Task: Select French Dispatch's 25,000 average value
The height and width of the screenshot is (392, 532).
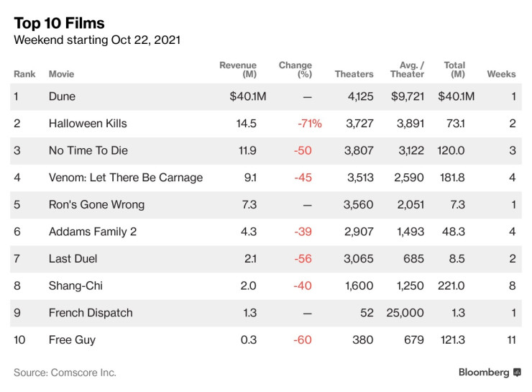Action: [405, 313]
